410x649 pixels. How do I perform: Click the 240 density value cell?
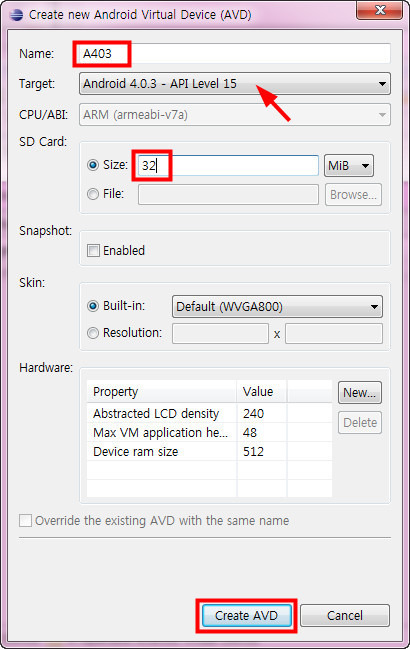(261, 413)
